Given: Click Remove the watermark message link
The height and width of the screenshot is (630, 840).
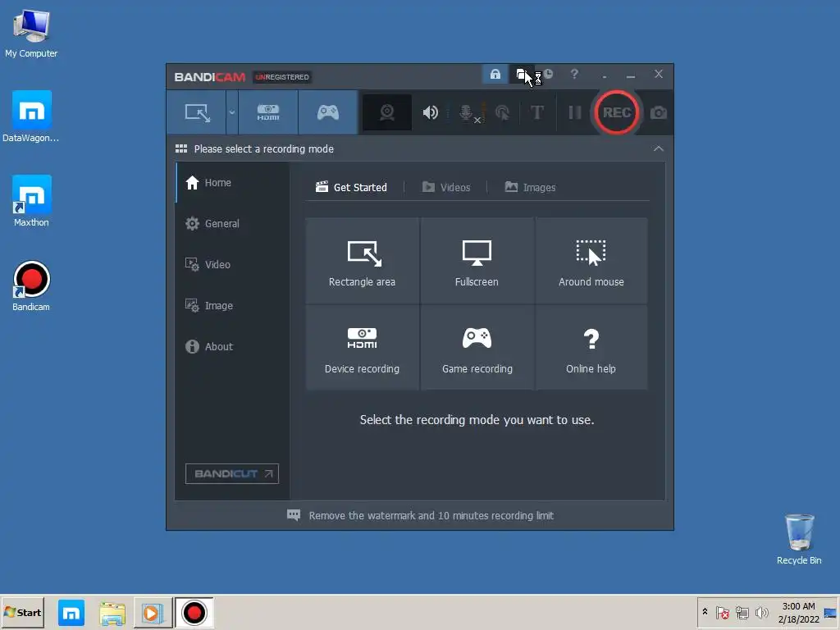Looking at the screenshot, I should click(431, 516).
